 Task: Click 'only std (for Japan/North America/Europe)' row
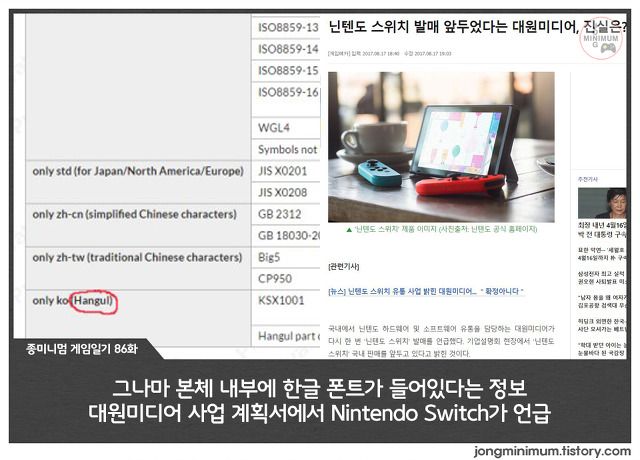138,182
